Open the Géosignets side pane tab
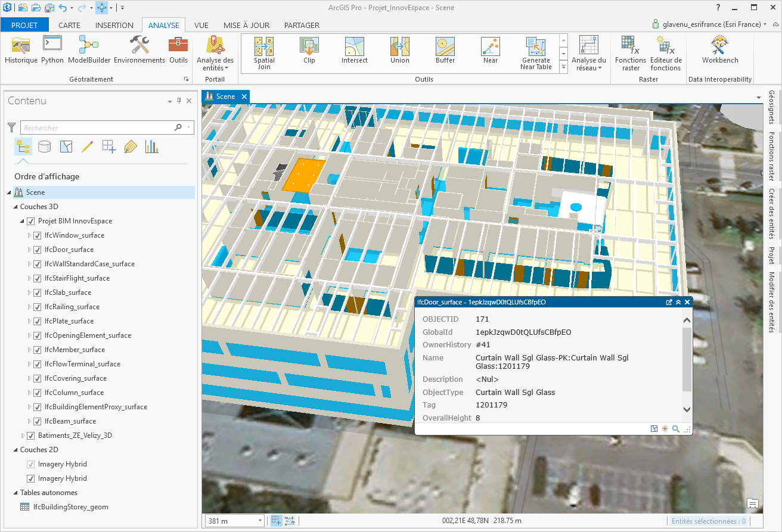 click(x=772, y=106)
